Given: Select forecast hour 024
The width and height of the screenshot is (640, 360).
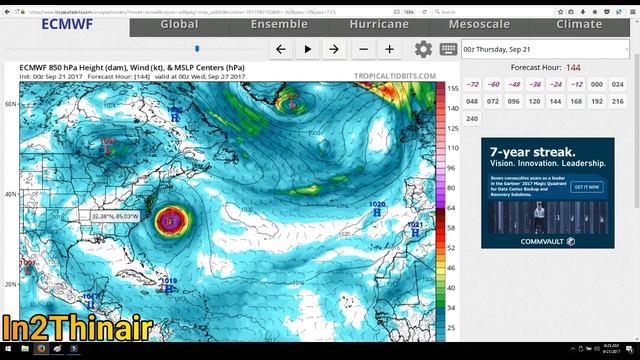Looking at the screenshot, I should pos(618,84).
